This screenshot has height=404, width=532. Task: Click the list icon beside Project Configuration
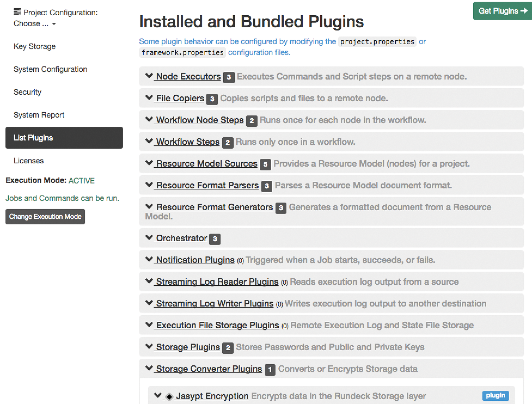tap(17, 12)
